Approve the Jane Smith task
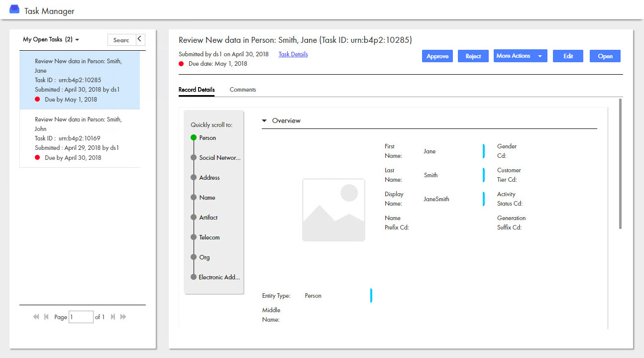 [437, 56]
